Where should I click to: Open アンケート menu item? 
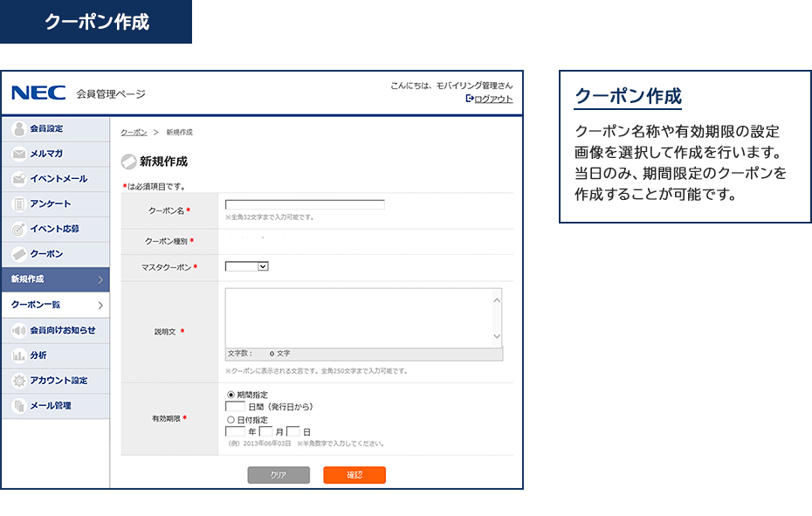(x=55, y=204)
